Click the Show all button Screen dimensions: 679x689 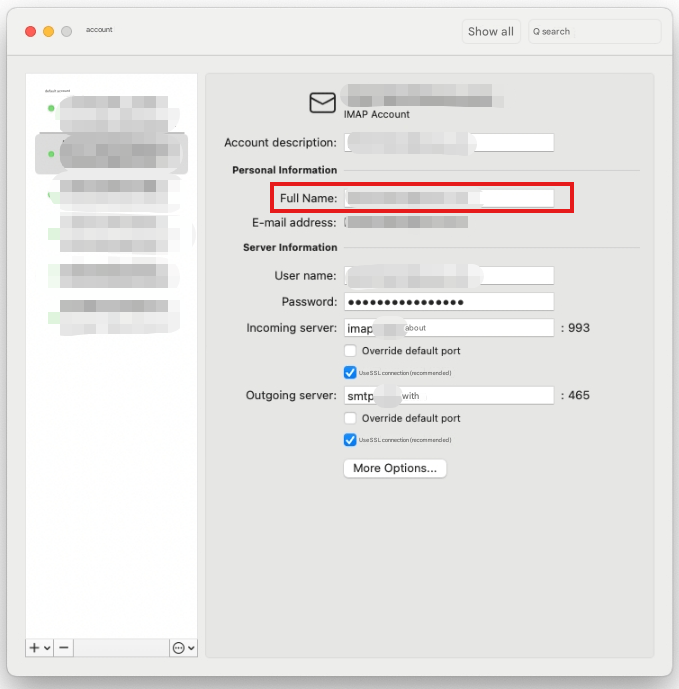(x=491, y=32)
